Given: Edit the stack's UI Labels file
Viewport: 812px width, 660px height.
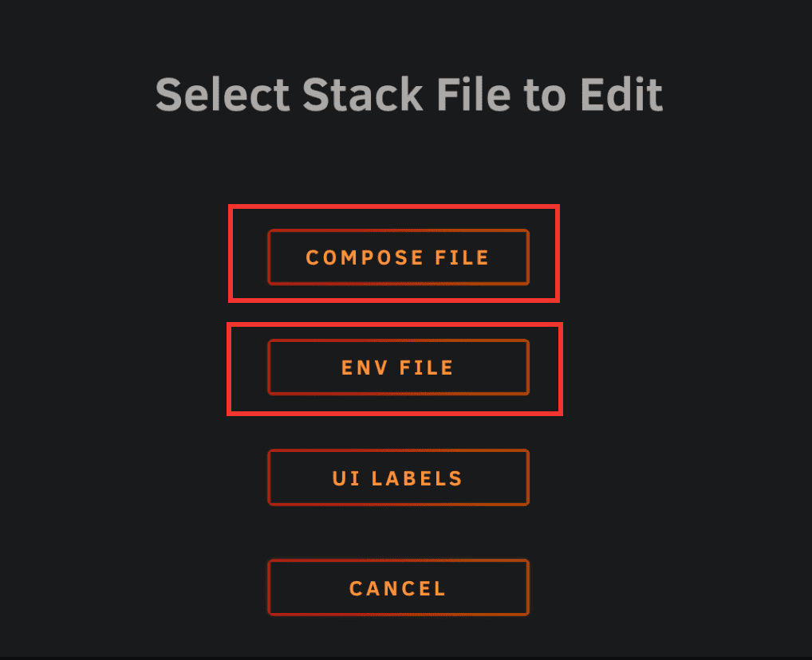Looking at the screenshot, I should 398,478.
